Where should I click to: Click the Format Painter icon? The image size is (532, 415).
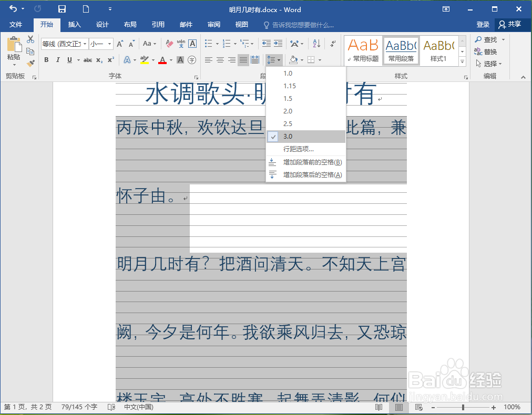[x=30, y=63]
